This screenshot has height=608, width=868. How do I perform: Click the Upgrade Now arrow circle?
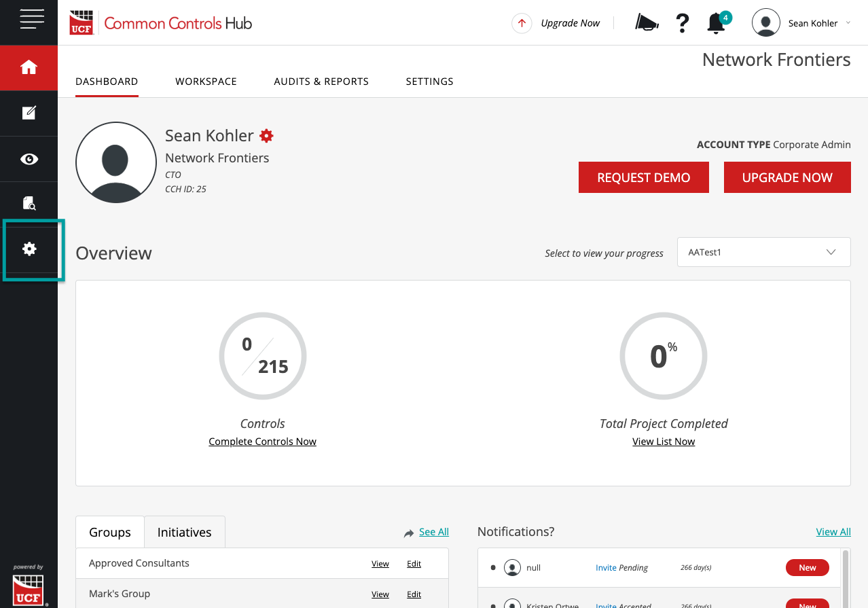click(520, 22)
